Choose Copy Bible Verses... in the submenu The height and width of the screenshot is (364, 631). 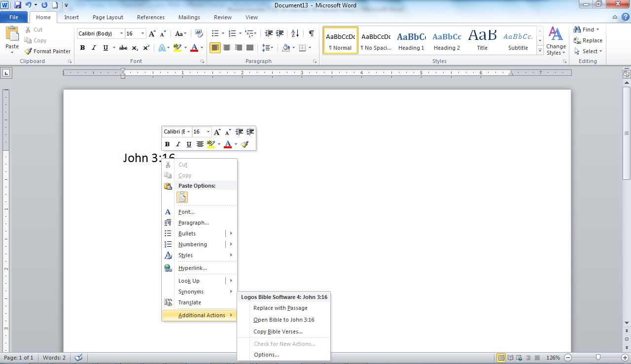[278, 331]
